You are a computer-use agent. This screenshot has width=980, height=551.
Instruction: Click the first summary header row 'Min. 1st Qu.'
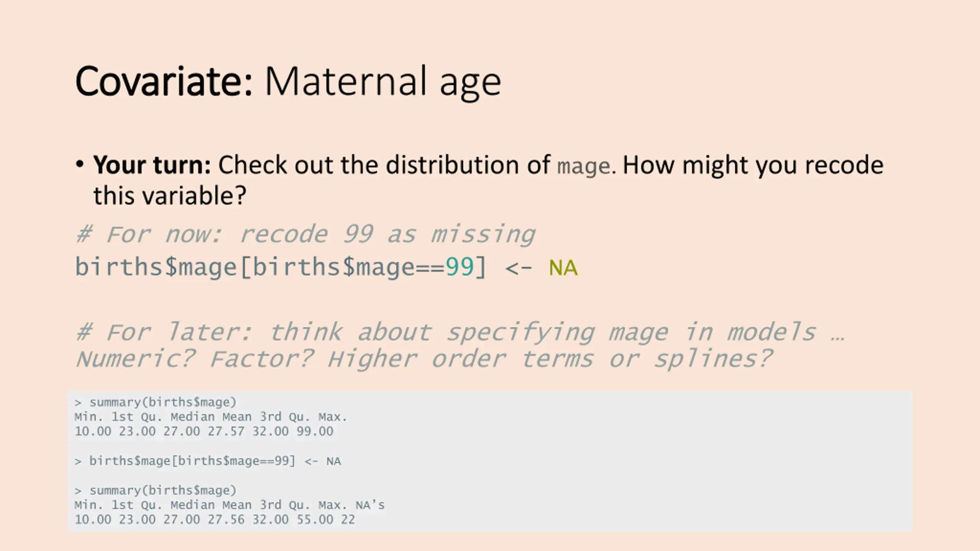[x=211, y=417]
